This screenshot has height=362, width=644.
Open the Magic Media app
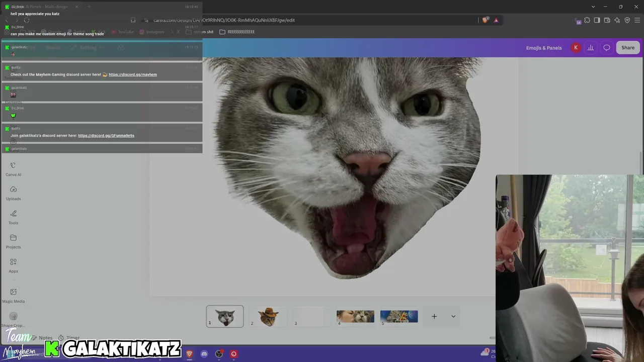pos(13,296)
